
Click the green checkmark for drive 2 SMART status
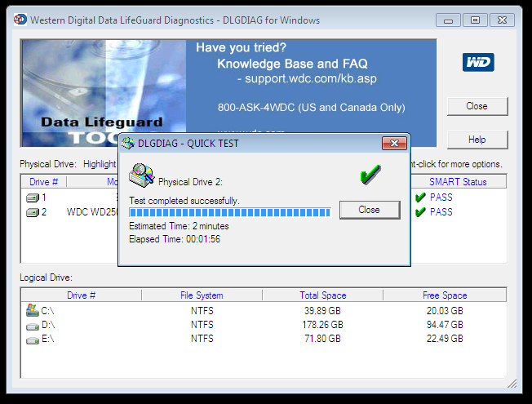(x=420, y=212)
